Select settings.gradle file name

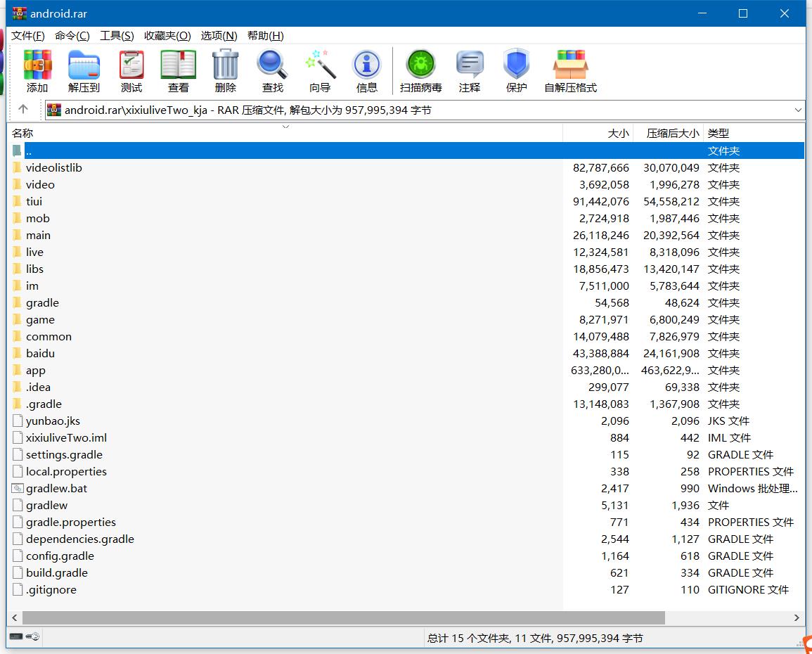coord(64,455)
